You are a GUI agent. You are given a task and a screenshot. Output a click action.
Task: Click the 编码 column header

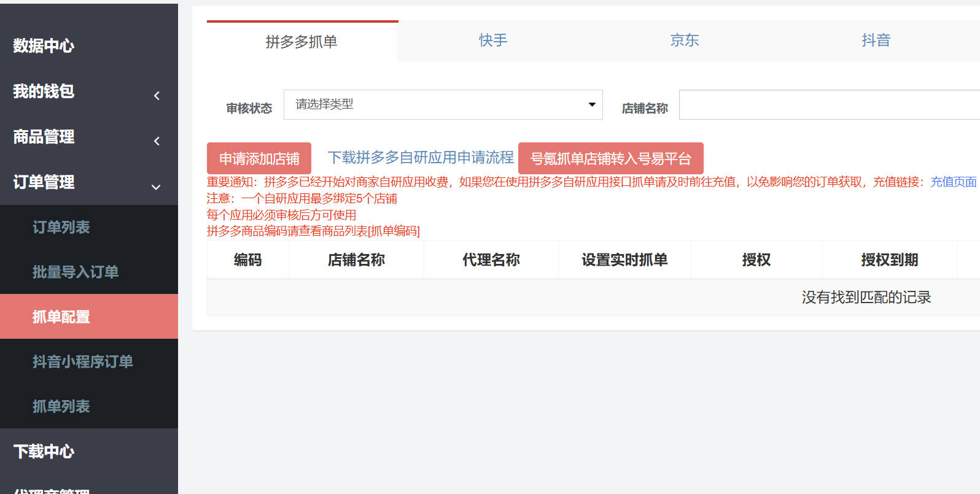coord(248,260)
